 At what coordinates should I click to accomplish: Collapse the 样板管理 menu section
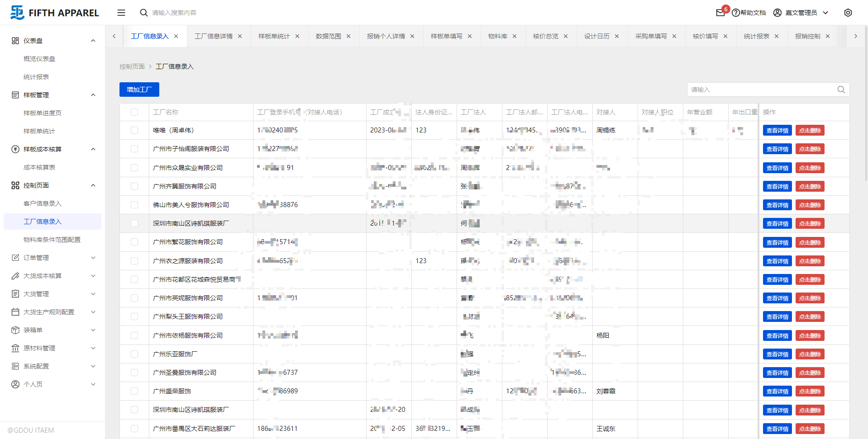pos(93,95)
